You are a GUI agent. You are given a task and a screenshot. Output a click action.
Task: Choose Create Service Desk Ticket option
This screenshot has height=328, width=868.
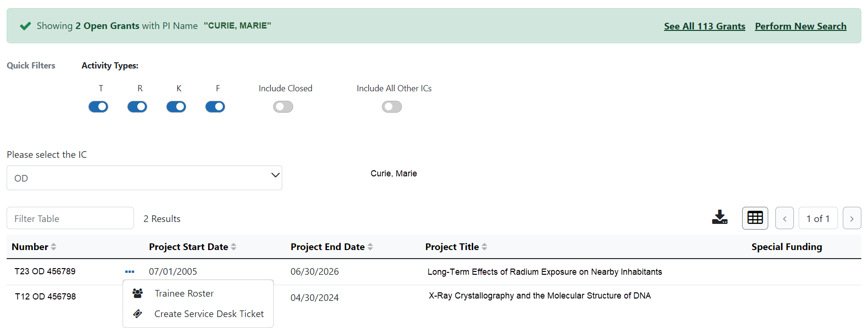[209, 314]
